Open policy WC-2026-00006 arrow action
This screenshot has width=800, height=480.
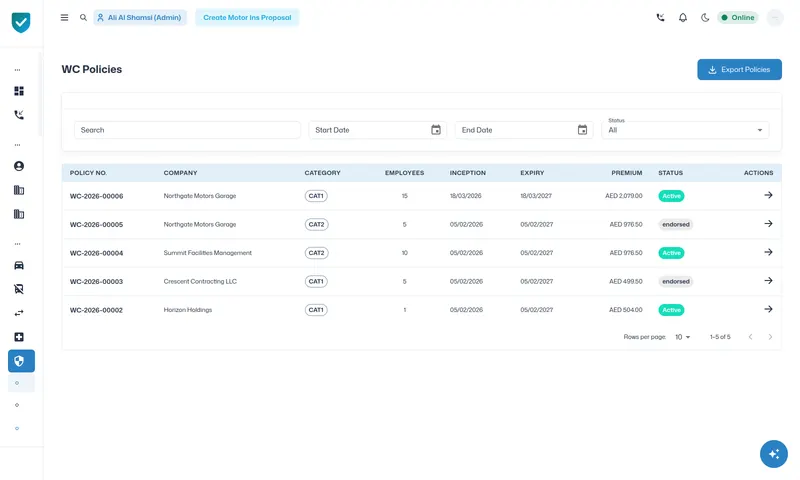(768, 195)
